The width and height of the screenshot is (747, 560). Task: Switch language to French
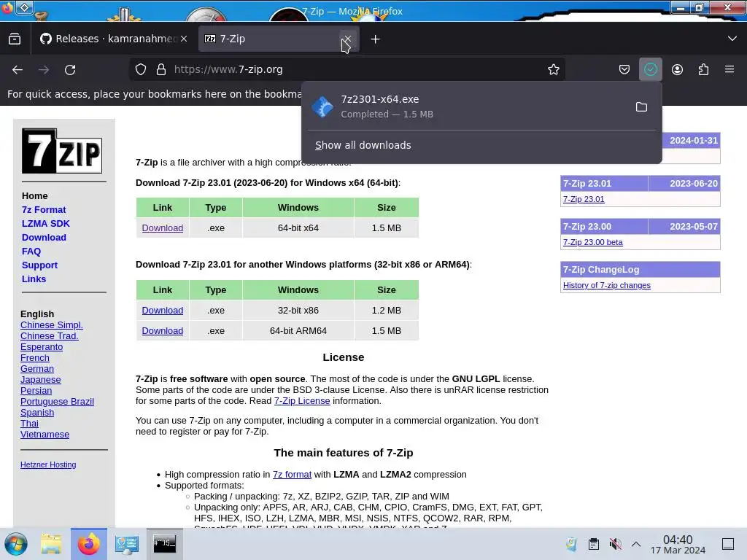35,357
